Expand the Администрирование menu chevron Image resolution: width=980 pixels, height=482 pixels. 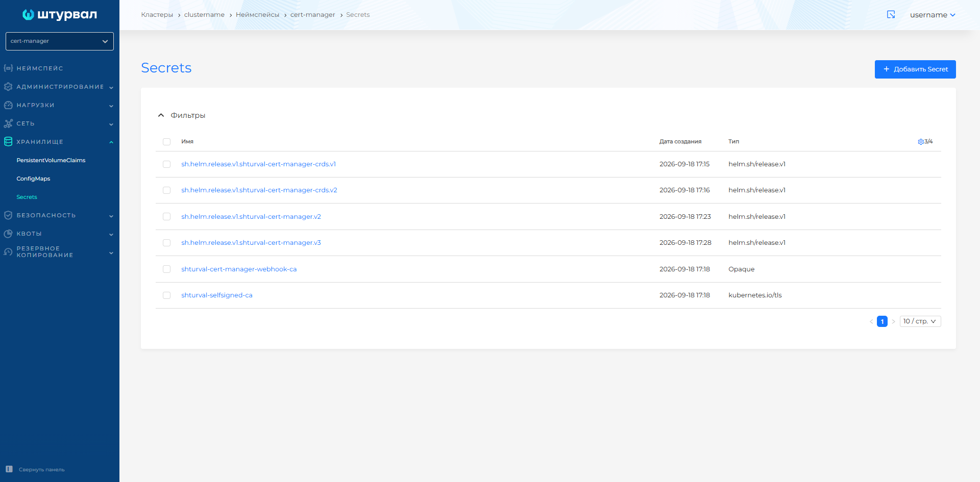[111, 87]
